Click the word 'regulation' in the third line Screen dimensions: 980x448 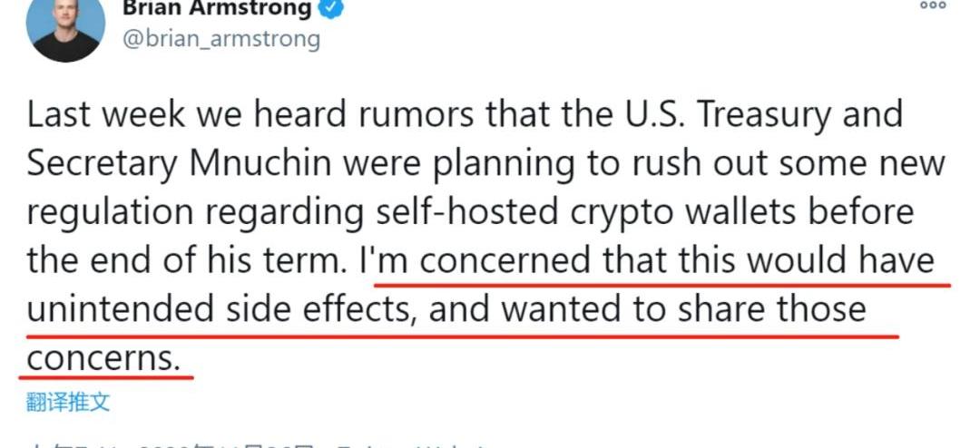pos(110,214)
